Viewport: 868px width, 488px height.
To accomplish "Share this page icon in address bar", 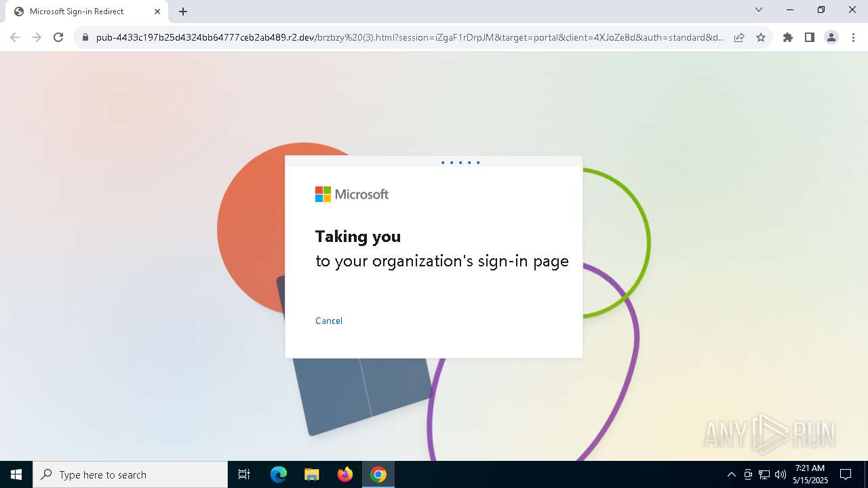I will pos(739,37).
